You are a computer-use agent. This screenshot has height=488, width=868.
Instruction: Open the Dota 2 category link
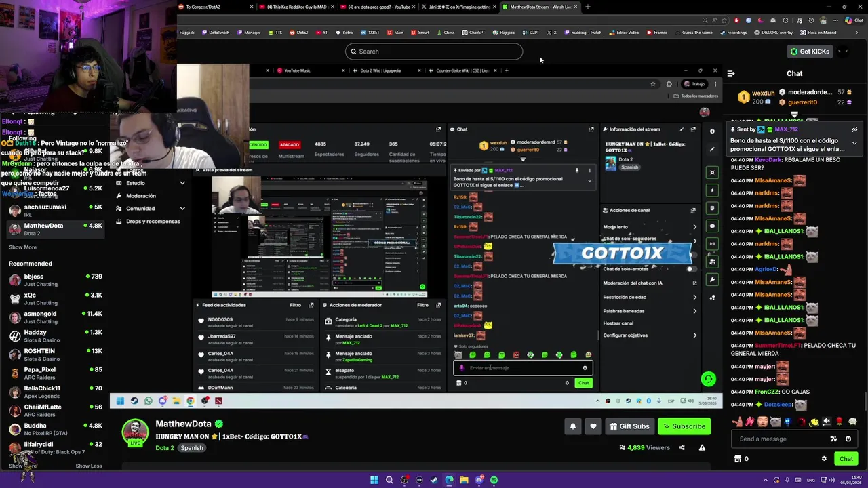point(165,448)
